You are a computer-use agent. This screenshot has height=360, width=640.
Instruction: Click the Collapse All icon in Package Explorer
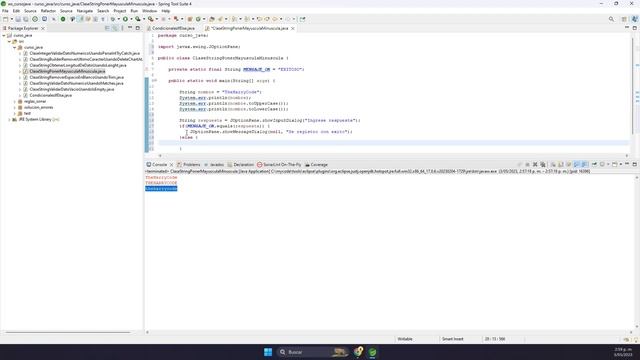pyautogui.click(x=107, y=28)
